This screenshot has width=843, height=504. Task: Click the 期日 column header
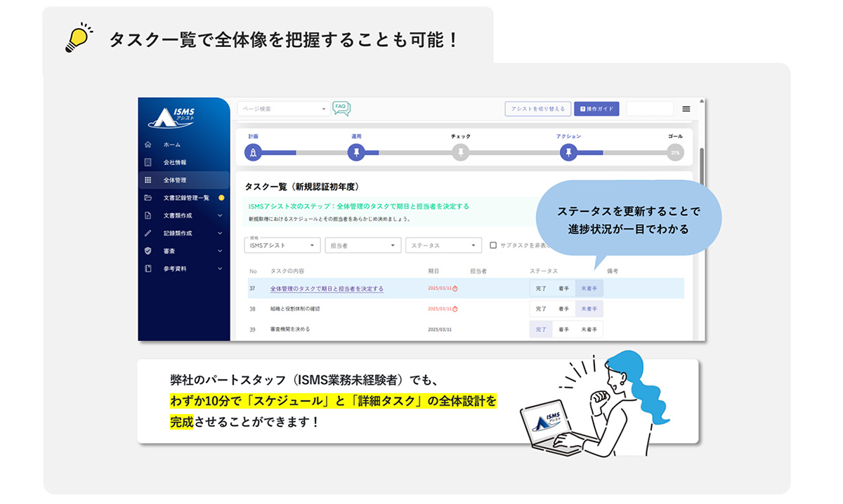point(433,271)
